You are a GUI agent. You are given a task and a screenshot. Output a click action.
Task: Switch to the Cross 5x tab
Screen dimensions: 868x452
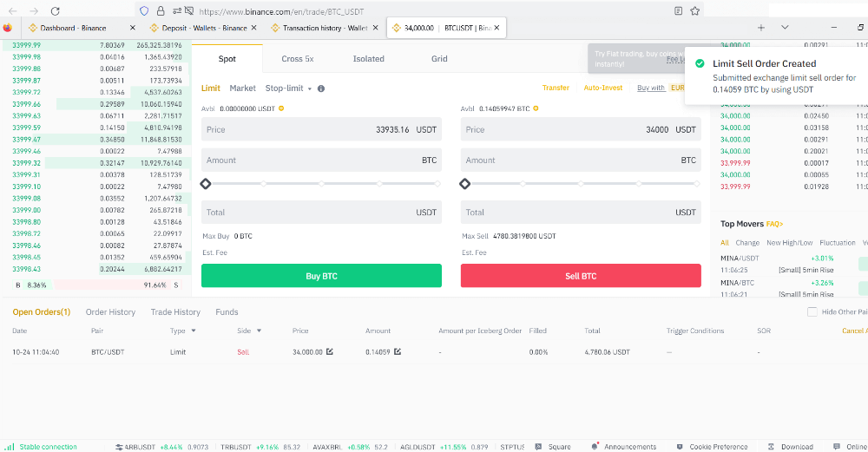point(298,59)
